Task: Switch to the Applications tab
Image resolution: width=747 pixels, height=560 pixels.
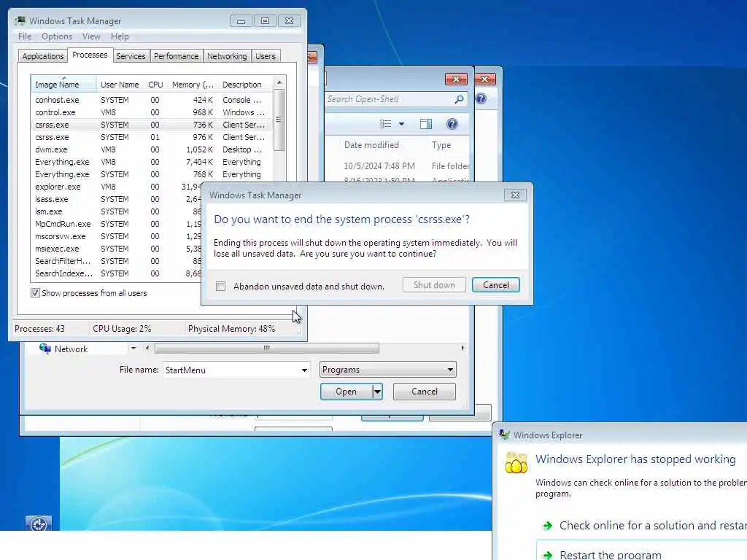Action: point(43,56)
